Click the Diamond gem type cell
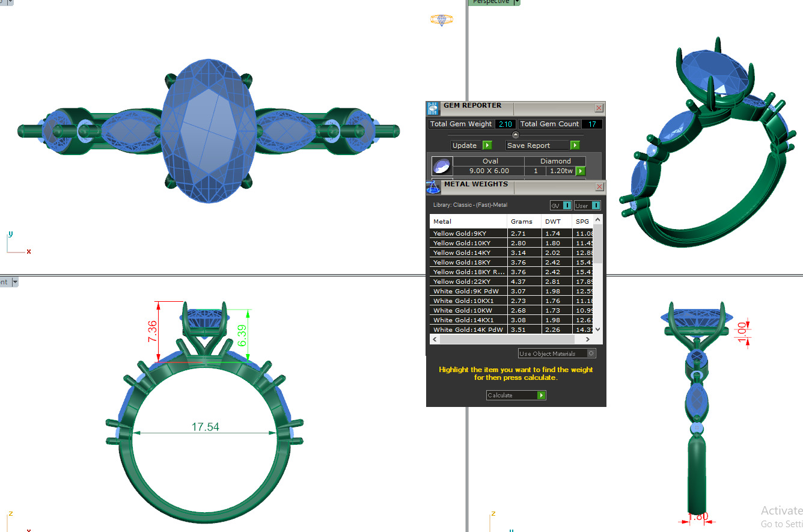Viewport: 803px width, 532px height. 555,161
